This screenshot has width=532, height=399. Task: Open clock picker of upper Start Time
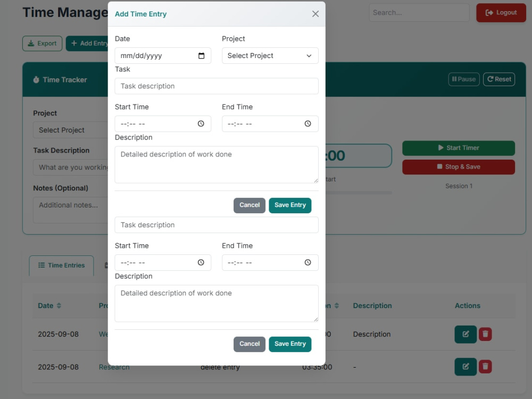pyautogui.click(x=201, y=124)
